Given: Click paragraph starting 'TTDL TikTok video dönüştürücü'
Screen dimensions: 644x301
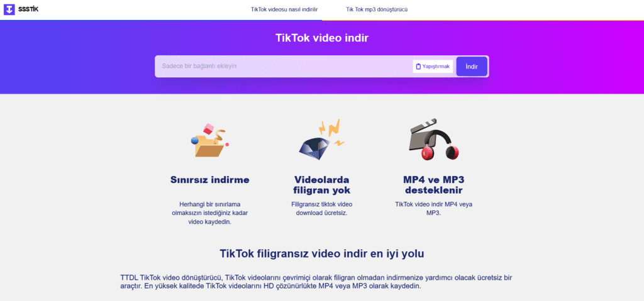Looking at the screenshot, I should [316, 282].
